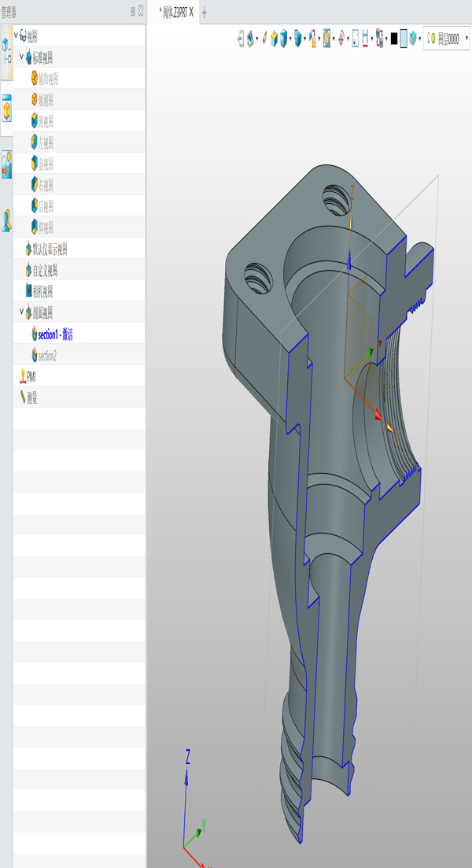Click the red arrow handle on section plane

378,416
